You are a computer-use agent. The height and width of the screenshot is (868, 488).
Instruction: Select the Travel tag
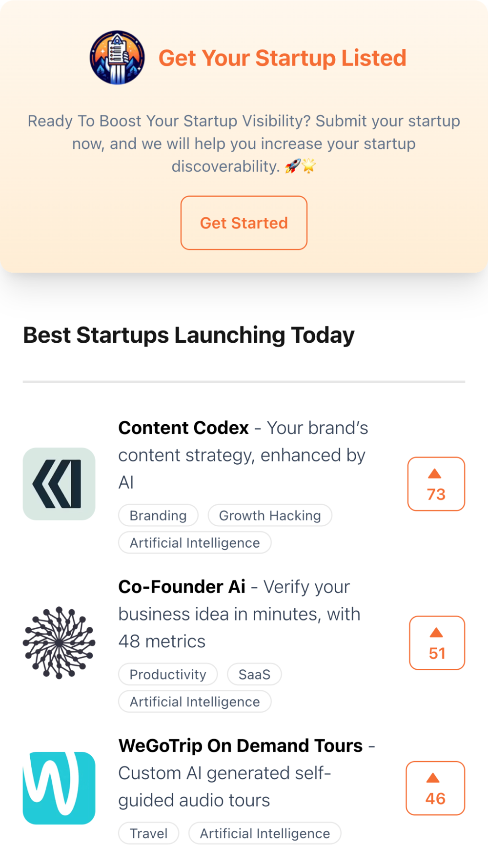[x=148, y=833]
